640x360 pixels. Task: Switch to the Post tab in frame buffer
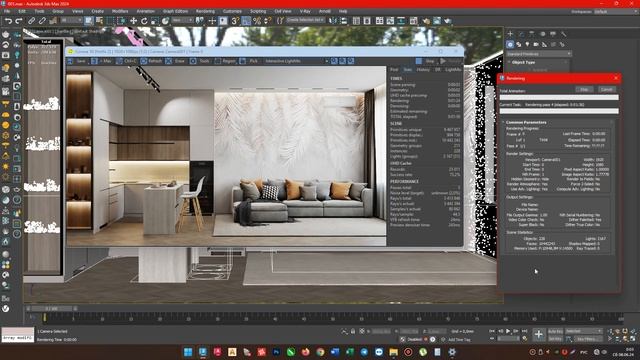[394, 70]
